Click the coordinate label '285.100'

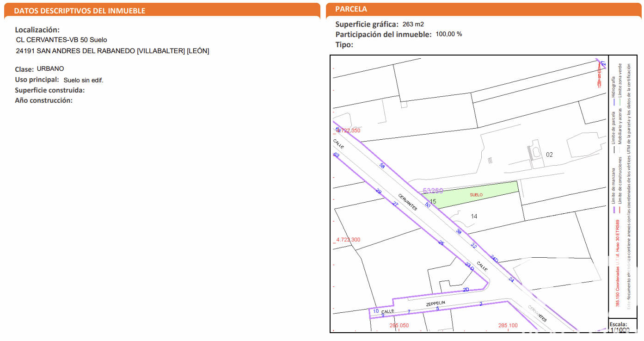point(508,325)
